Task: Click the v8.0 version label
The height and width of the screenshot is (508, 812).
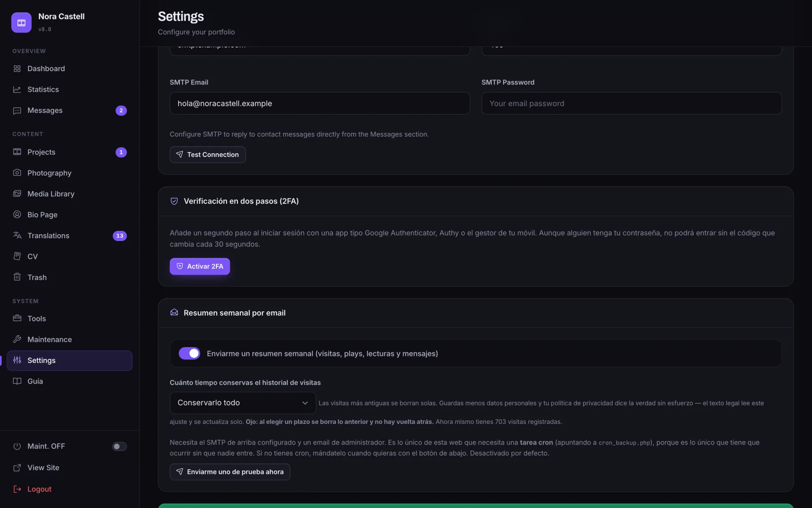Action: point(45,29)
